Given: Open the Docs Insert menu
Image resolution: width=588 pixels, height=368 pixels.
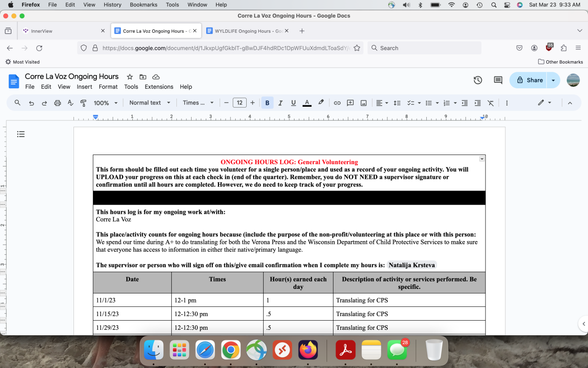Looking at the screenshot, I should 85,86.
